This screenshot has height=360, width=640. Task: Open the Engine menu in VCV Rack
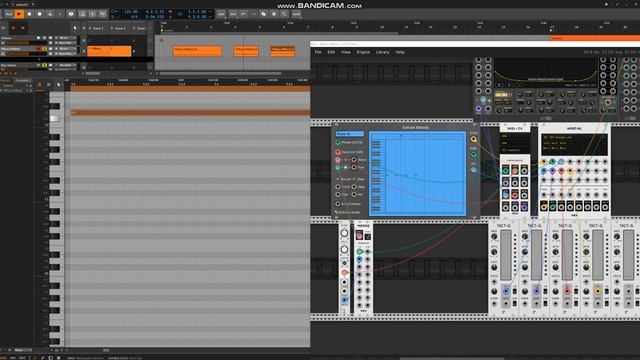363,52
